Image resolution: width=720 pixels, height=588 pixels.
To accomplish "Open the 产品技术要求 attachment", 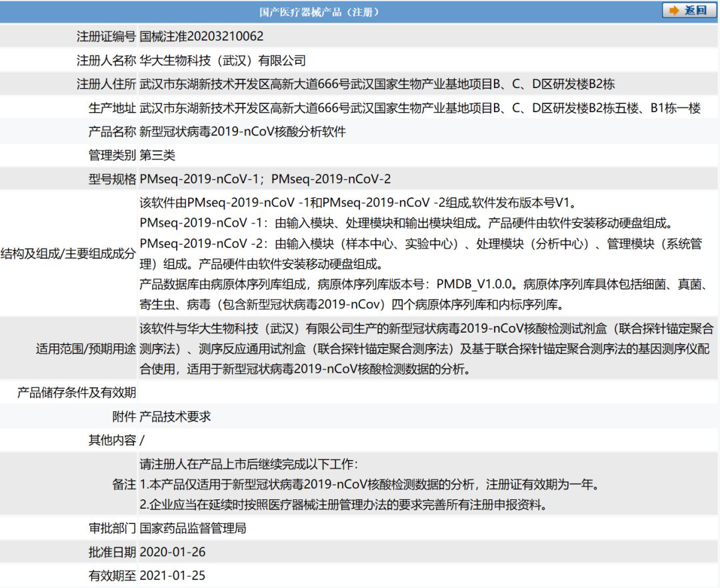I will pyautogui.click(x=175, y=417).
